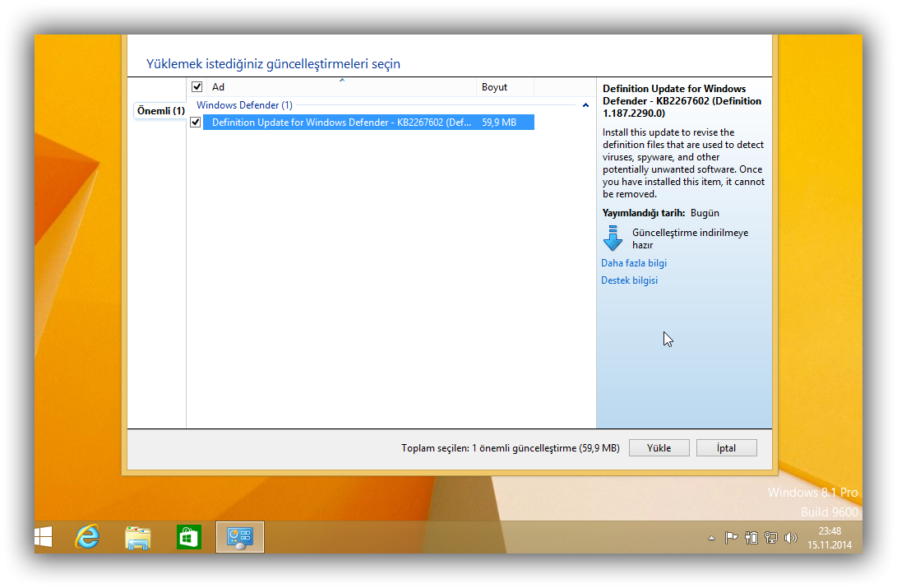The height and width of the screenshot is (588, 897).
Task: Open the Windows Start button
Action: [44, 537]
